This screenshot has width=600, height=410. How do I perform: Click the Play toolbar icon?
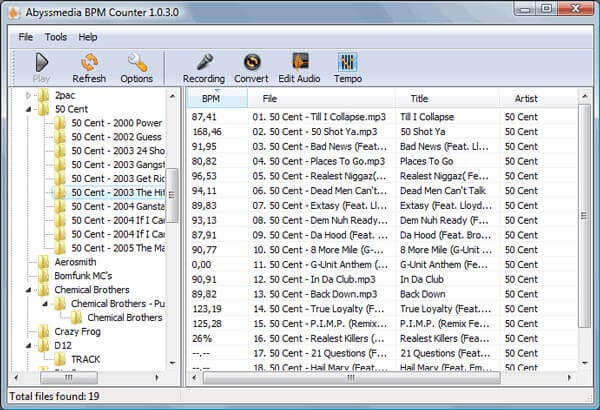(x=41, y=62)
